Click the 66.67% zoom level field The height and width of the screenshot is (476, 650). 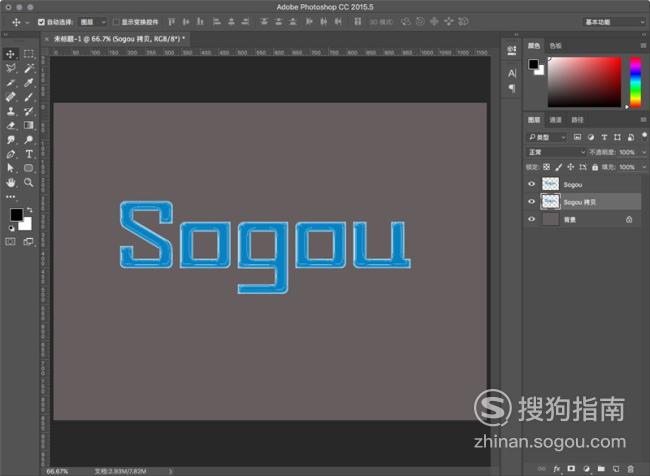(57, 471)
